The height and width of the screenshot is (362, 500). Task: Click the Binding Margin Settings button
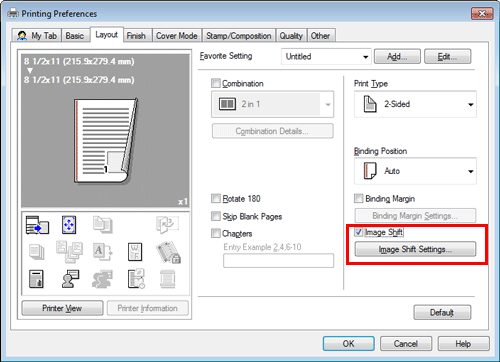(415, 216)
